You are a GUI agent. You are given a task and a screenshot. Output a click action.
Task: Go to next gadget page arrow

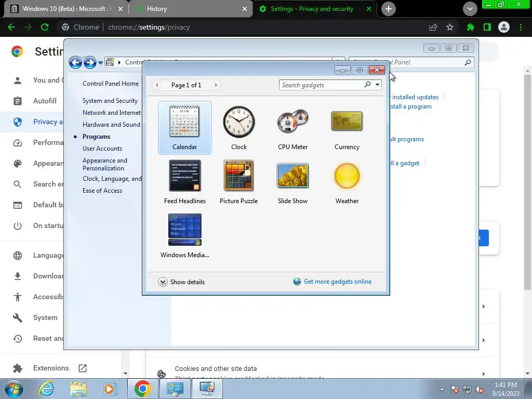[x=216, y=85]
